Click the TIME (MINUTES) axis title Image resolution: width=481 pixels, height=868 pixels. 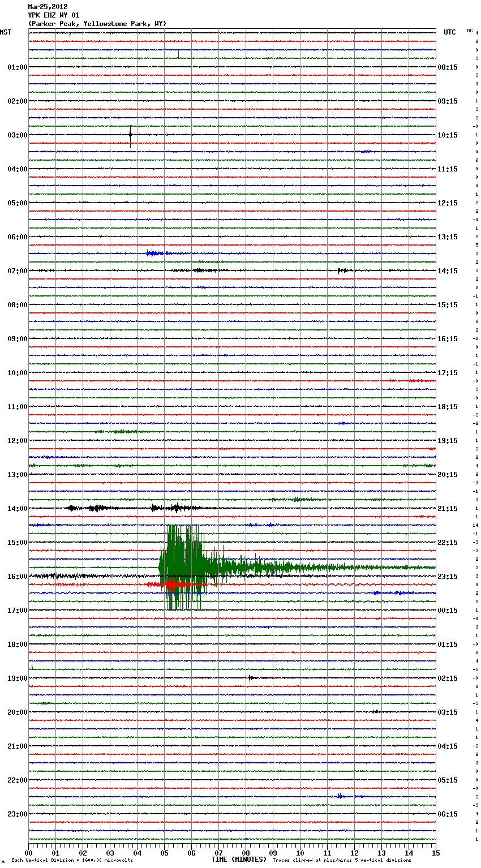point(239,860)
